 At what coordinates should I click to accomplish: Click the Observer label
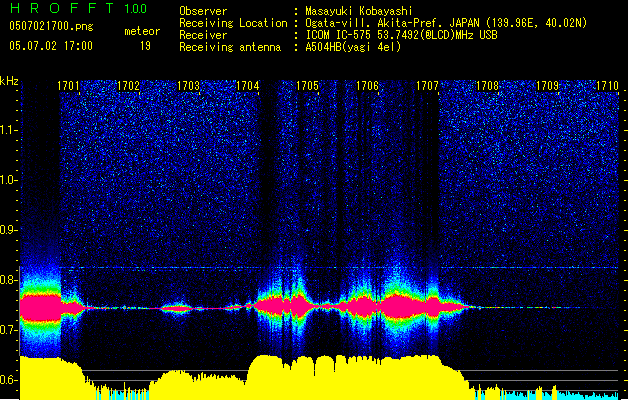203,11
